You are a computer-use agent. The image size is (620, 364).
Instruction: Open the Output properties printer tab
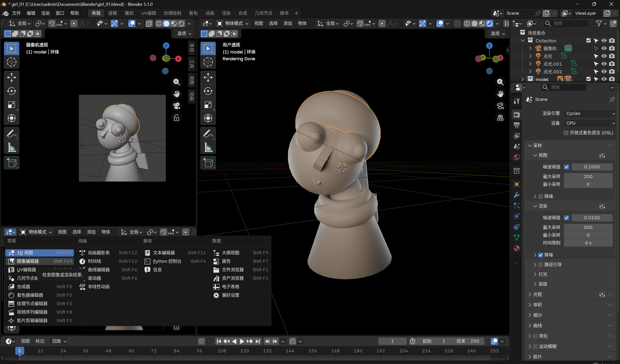pos(517,125)
